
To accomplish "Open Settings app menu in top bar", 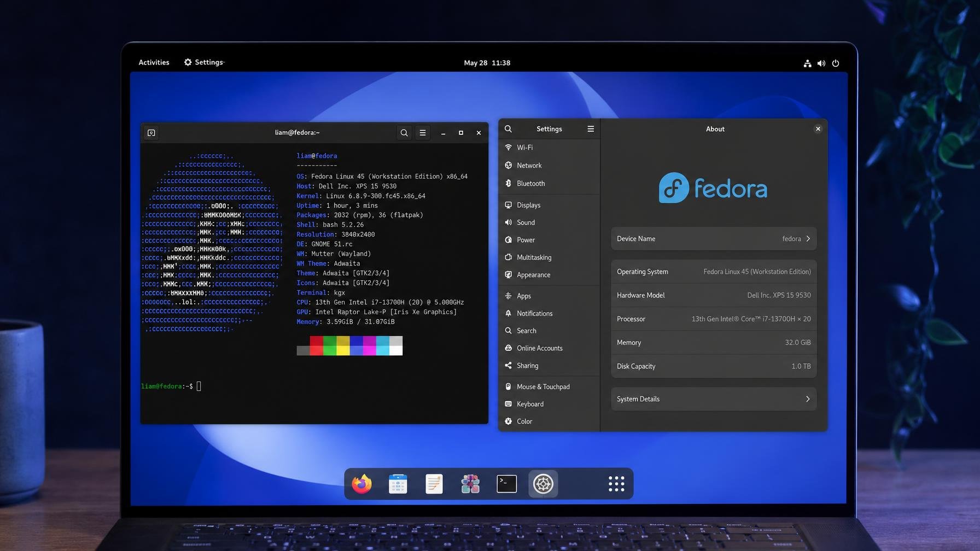I will (204, 62).
